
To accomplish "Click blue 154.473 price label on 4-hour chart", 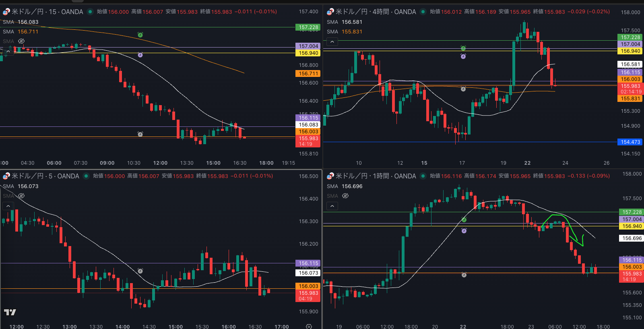I will click(x=630, y=142).
